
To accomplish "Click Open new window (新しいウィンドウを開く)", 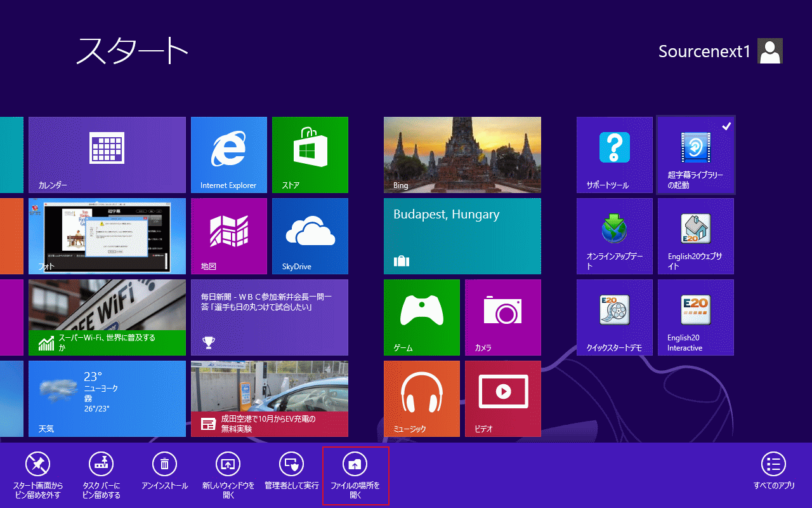I will click(x=228, y=476).
